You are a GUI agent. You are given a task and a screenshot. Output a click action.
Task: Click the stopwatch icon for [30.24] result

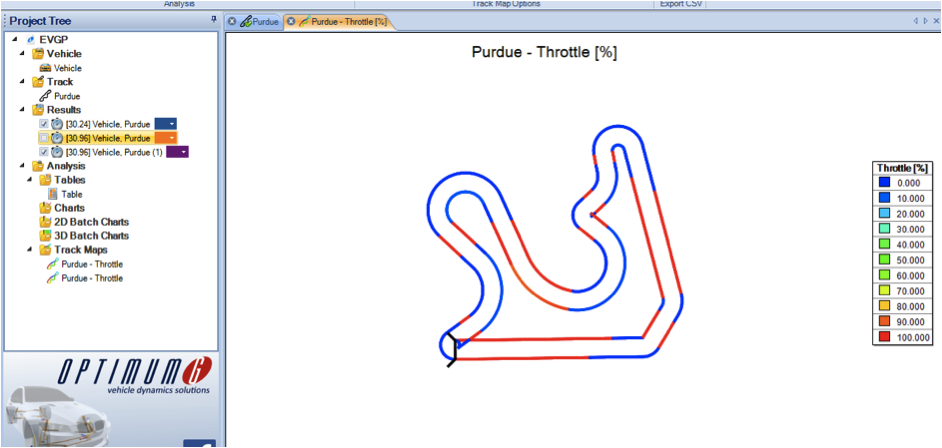[57, 124]
